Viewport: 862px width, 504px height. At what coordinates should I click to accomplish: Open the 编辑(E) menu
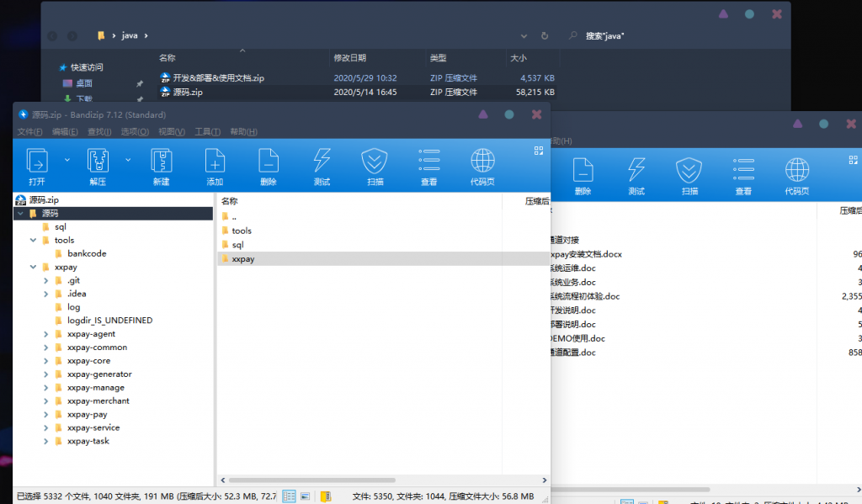(x=65, y=132)
